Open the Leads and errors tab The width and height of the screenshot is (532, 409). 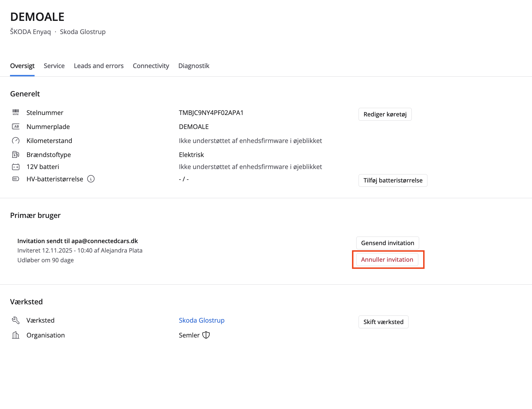[x=98, y=66]
